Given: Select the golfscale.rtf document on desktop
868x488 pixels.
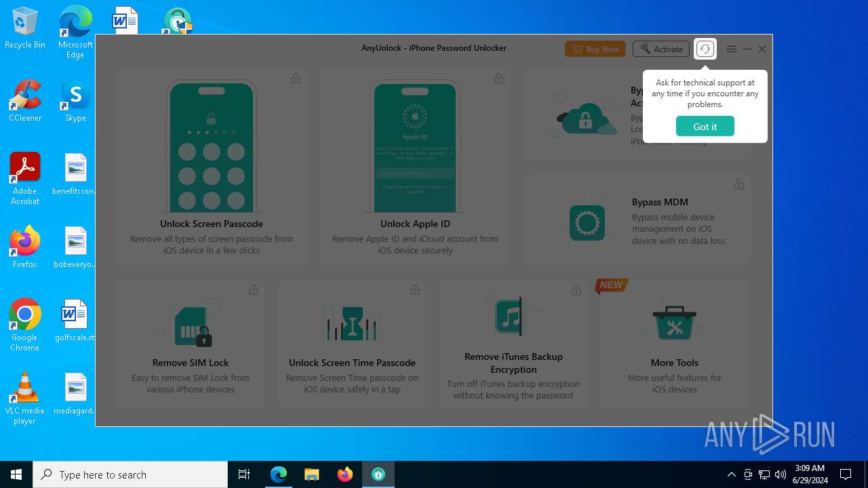Looking at the screenshot, I should pos(75,321).
